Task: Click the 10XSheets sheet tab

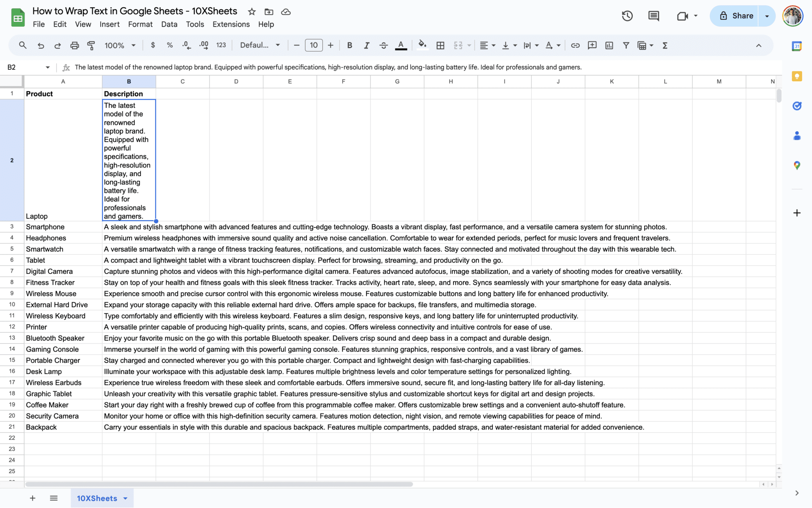Action: (x=97, y=498)
